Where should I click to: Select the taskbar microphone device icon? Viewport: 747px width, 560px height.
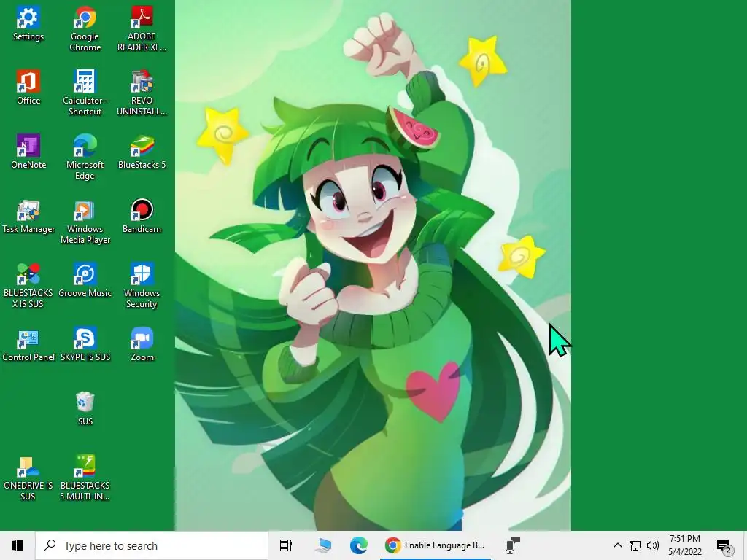tap(513, 545)
